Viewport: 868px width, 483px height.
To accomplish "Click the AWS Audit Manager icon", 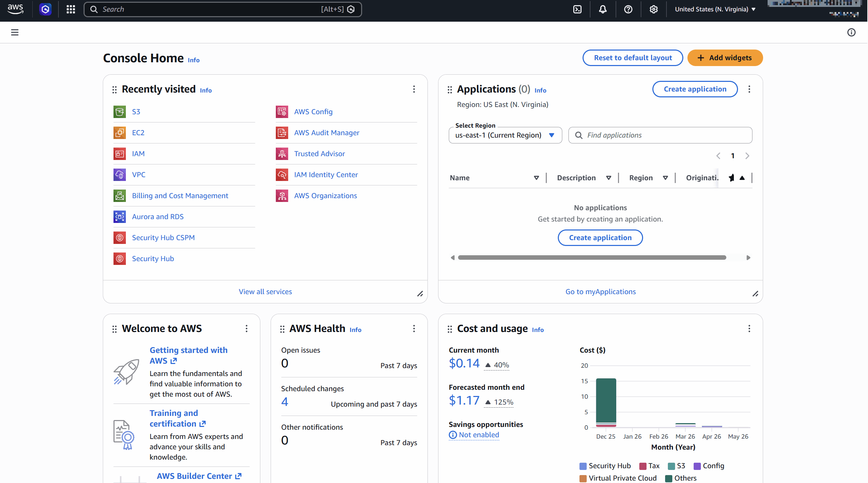I will (x=282, y=133).
